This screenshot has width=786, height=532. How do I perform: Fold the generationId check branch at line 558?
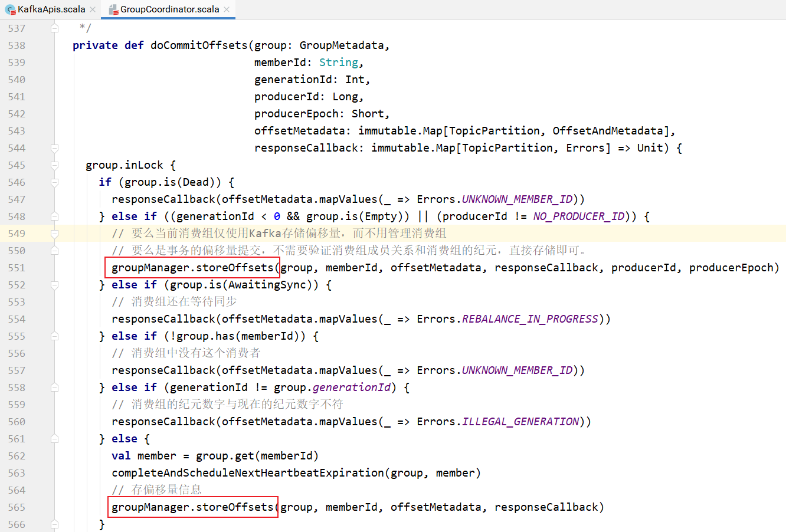click(54, 387)
